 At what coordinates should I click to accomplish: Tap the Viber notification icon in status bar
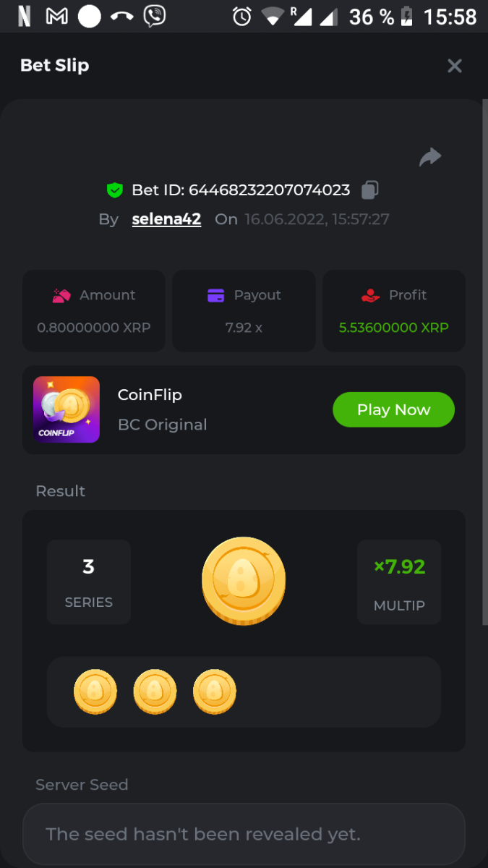coord(154,16)
